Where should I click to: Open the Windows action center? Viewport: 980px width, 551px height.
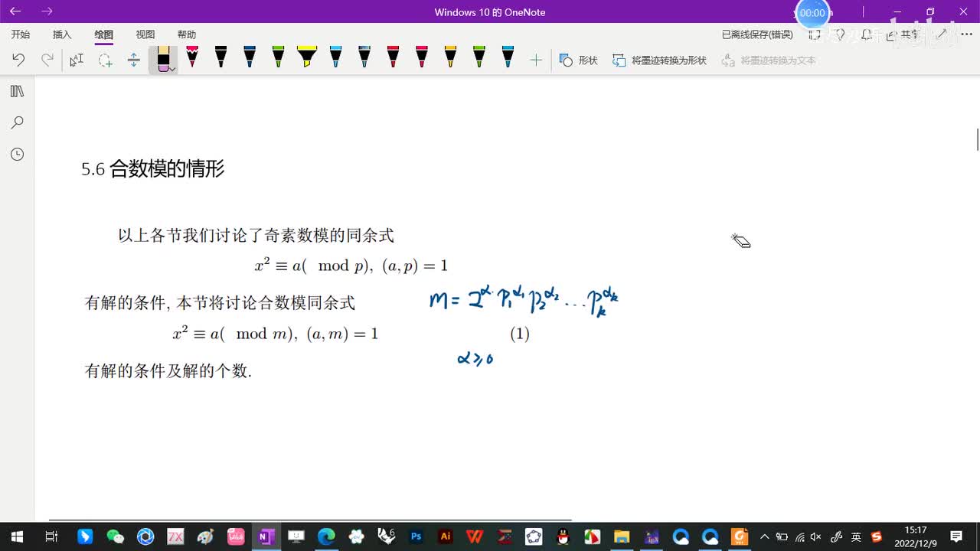pos(956,536)
